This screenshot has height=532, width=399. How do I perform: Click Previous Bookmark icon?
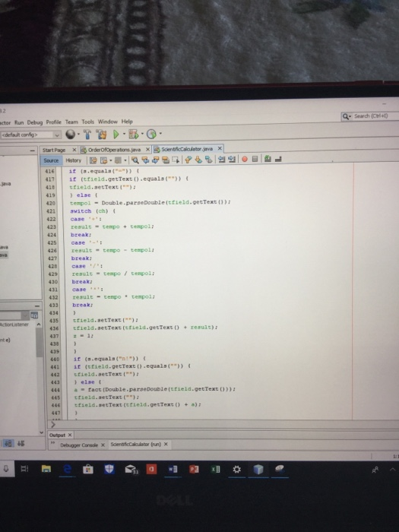pos(188,160)
